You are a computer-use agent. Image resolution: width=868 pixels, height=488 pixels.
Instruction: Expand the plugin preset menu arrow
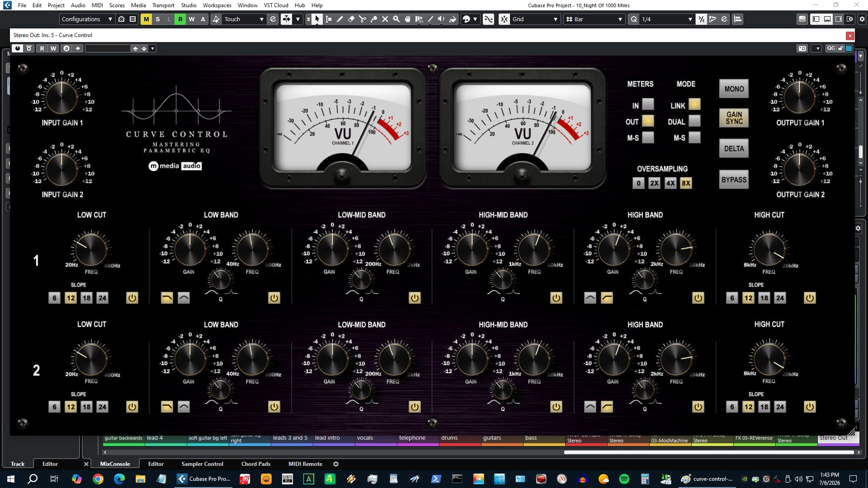click(x=153, y=48)
